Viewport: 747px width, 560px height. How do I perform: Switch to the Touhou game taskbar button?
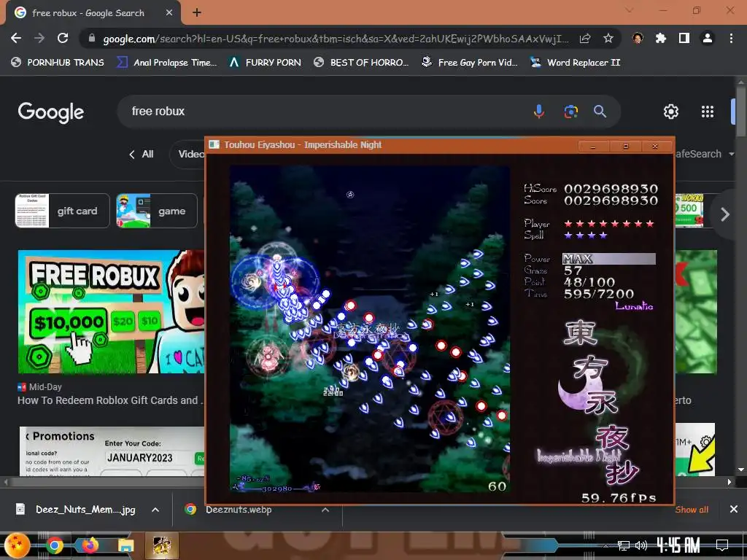[x=161, y=545]
